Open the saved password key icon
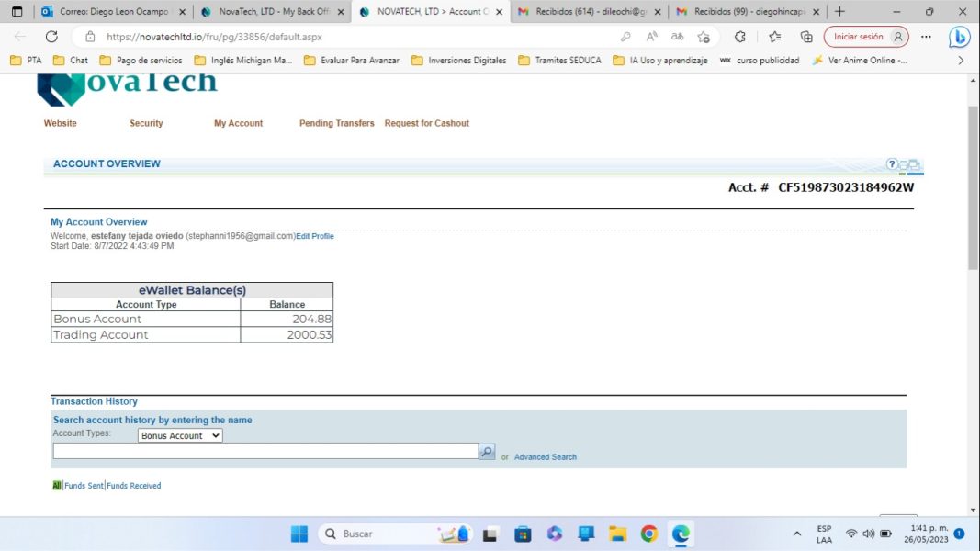The height and width of the screenshot is (551, 980). tap(625, 37)
